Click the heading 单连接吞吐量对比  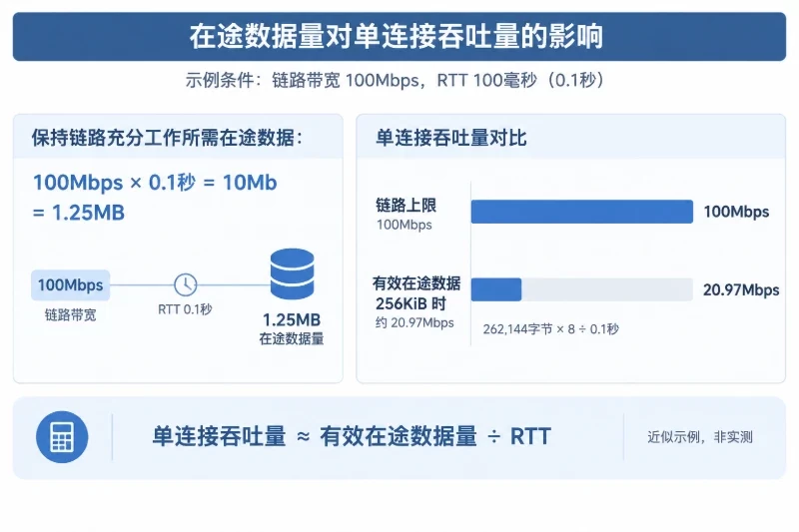(x=451, y=138)
